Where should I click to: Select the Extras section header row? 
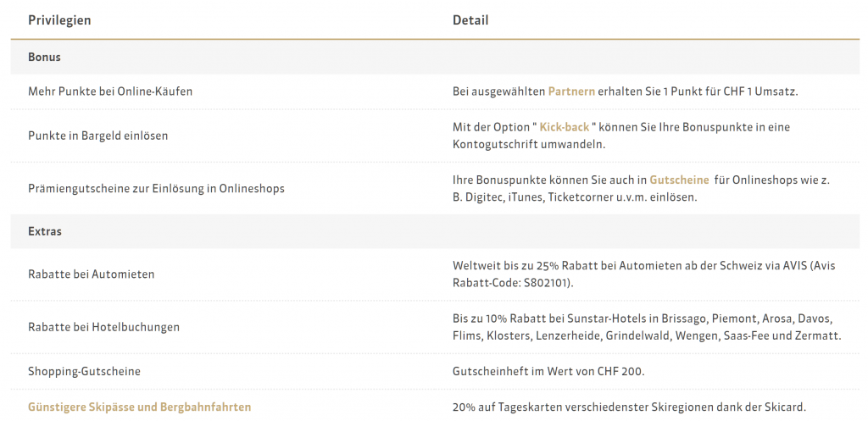click(x=45, y=231)
